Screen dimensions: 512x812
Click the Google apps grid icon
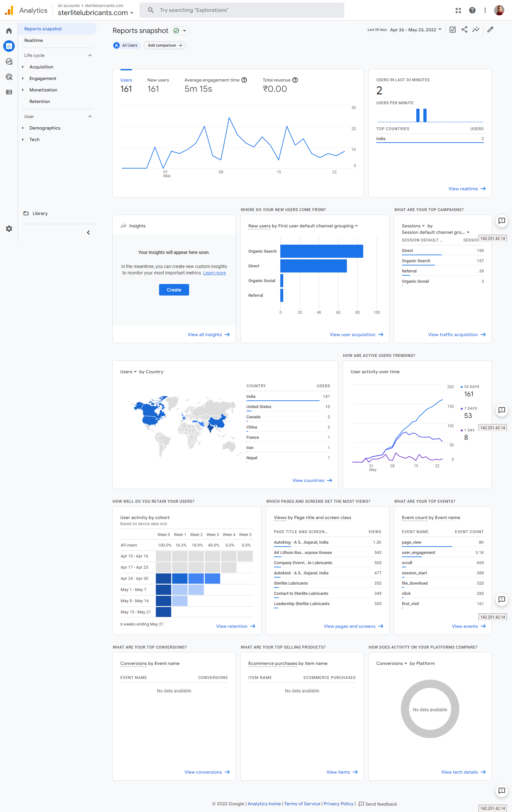click(x=458, y=11)
